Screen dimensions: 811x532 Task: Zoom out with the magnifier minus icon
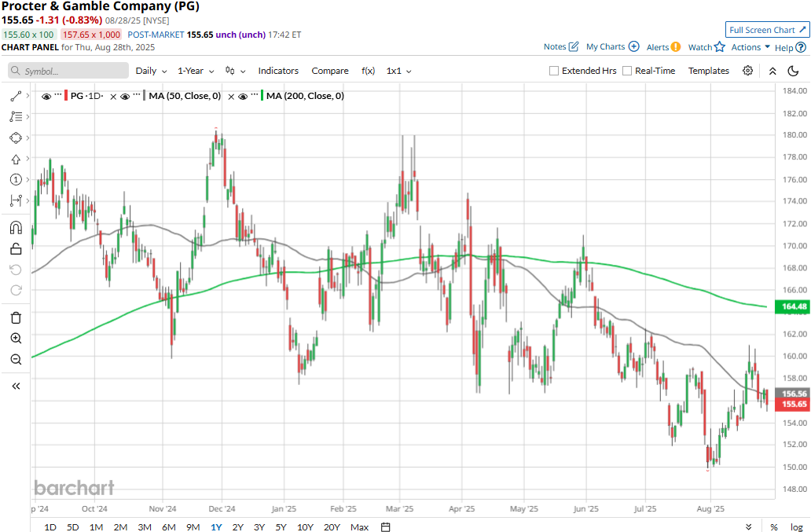[x=16, y=359]
